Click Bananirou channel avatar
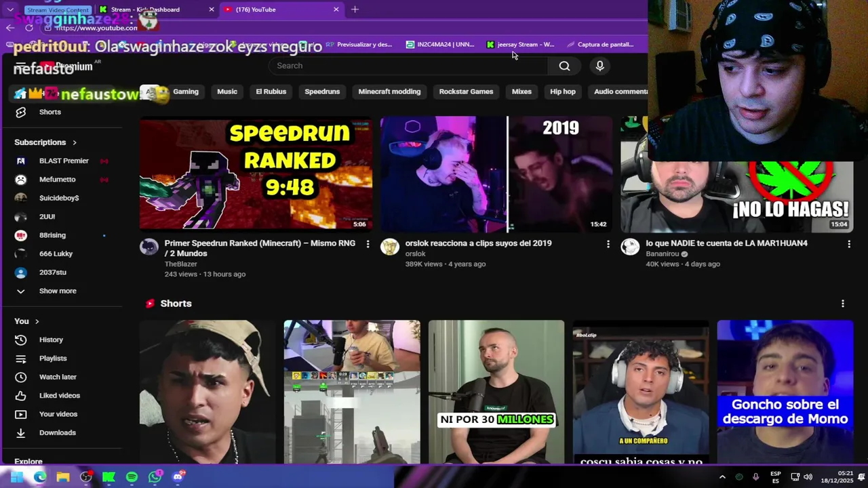Image resolution: width=868 pixels, height=488 pixels. pyautogui.click(x=630, y=247)
